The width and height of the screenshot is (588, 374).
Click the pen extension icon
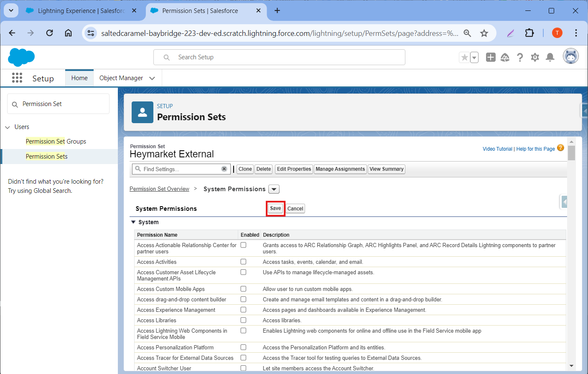coord(510,33)
